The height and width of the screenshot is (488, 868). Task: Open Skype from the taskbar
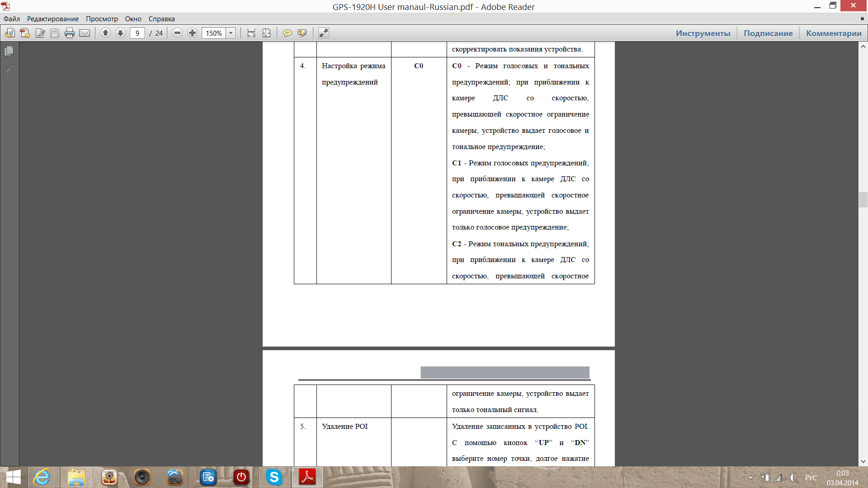(274, 477)
